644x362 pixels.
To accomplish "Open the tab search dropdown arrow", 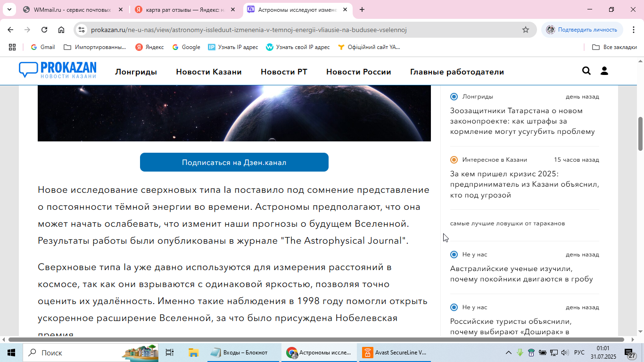I will (9, 9).
